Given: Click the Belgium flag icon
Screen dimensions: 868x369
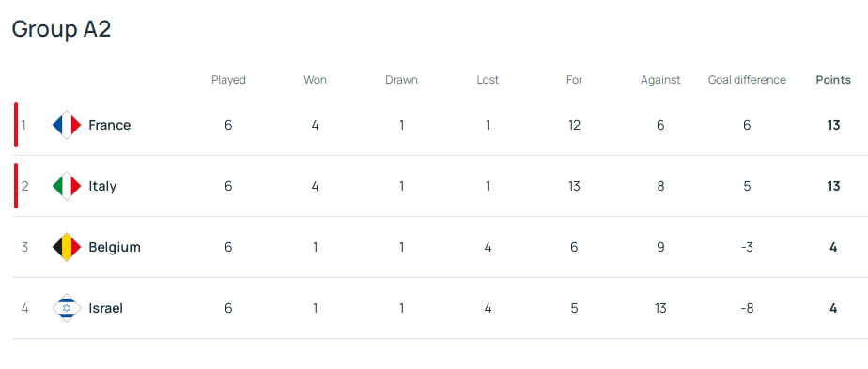Looking at the screenshot, I should 67,247.
